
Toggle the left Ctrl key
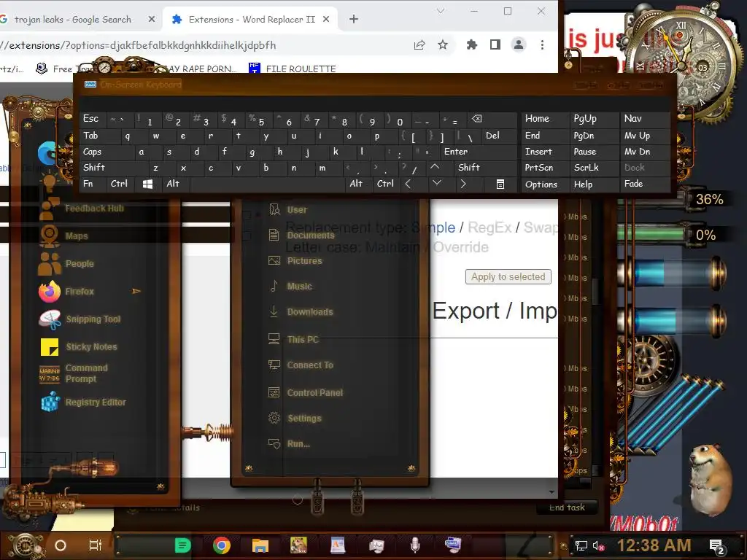(x=119, y=184)
